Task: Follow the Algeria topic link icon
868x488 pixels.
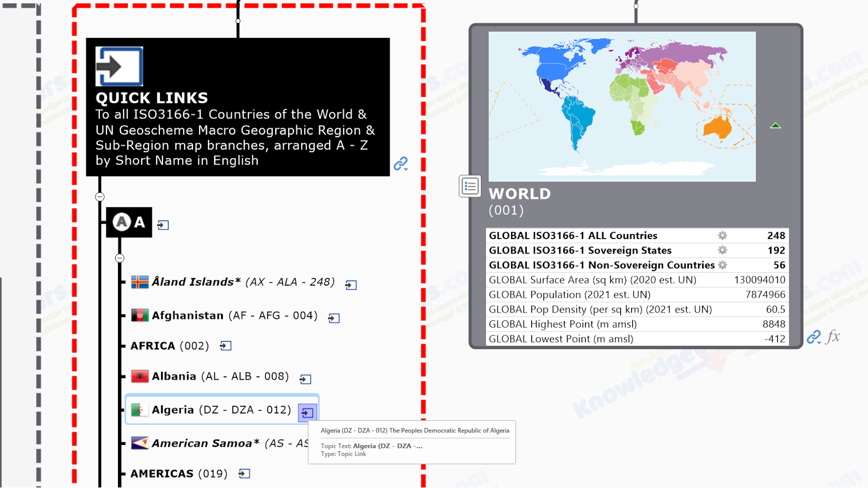Action: coord(307,413)
